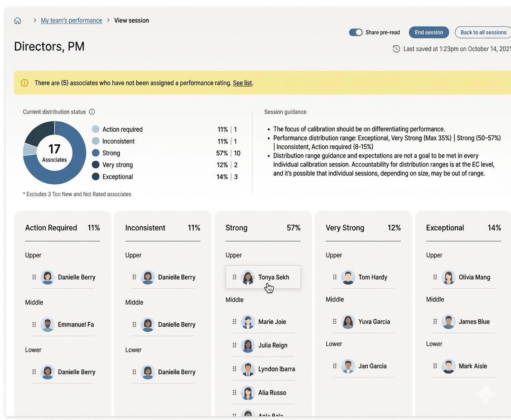Image resolution: width=511 pixels, height=420 pixels.
Task: Click the Very Strong column heading
Action: point(345,228)
